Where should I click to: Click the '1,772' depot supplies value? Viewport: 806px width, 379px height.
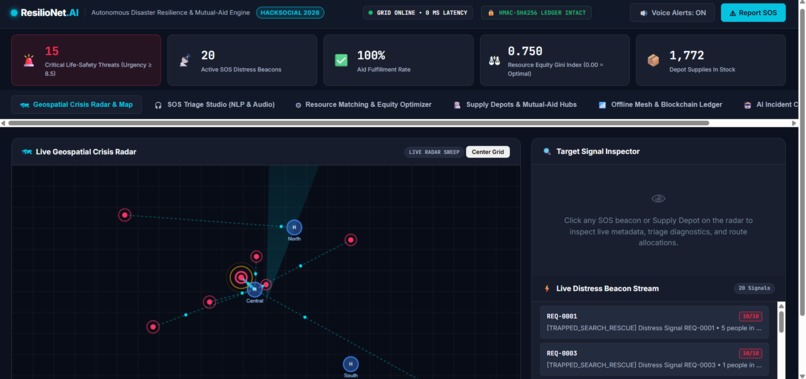click(687, 55)
